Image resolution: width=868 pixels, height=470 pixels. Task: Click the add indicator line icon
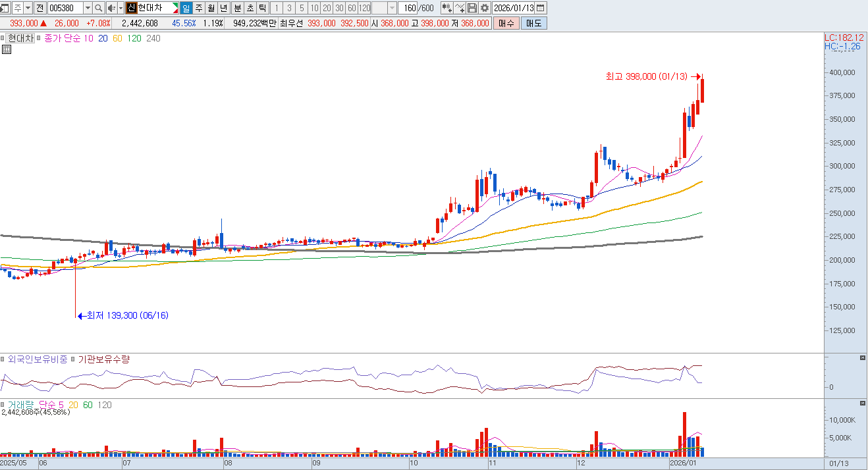pos(460,8)
